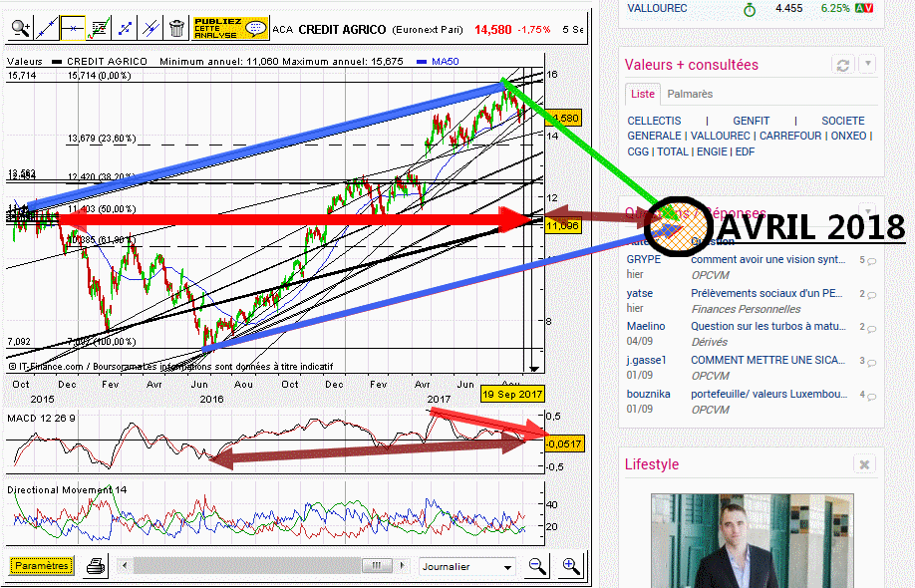Open the chart indicators tool
This screenshot has width=915, height=588.
coord(99,28)
